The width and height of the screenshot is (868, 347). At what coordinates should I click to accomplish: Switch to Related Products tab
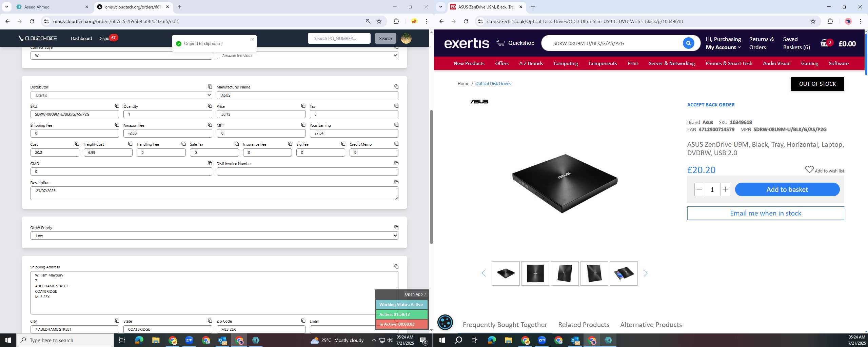(x=584, y=325)
